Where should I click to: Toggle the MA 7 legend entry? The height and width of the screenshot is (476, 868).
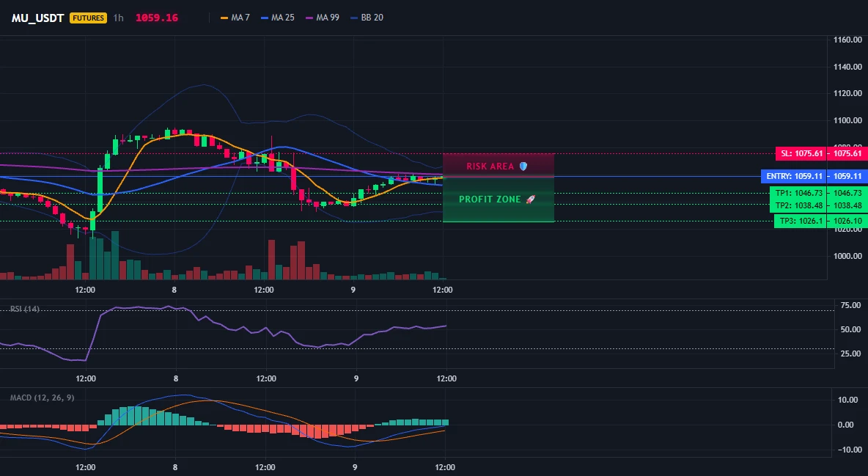pyautogui.click(x=235, y=18)
